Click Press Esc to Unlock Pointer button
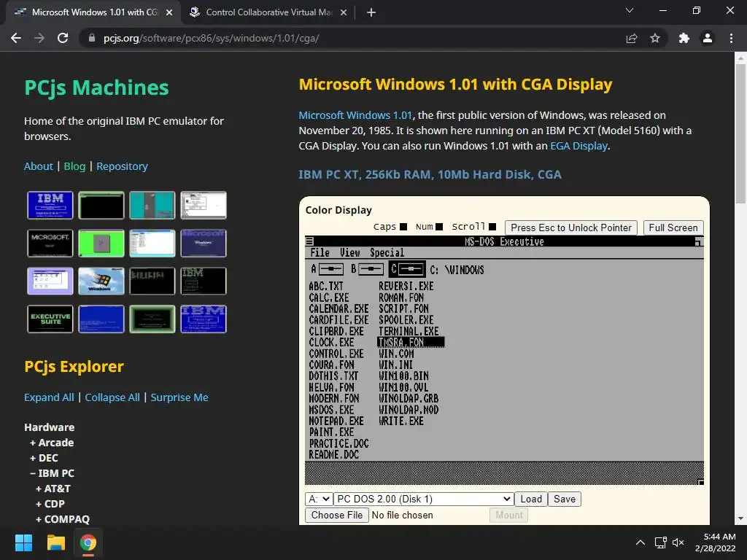This screenshot has width=747, height=560. click(570, 227)
